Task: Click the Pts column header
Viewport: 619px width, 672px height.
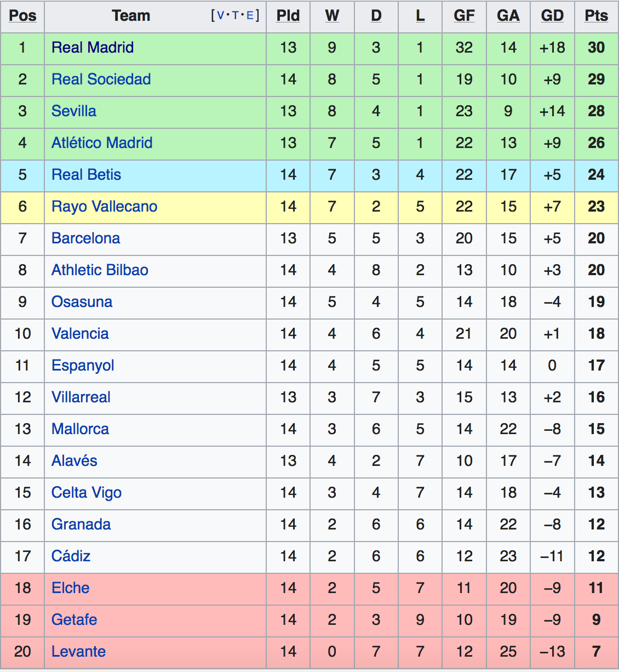Action: pyautogui.click(x=596, y=16)
